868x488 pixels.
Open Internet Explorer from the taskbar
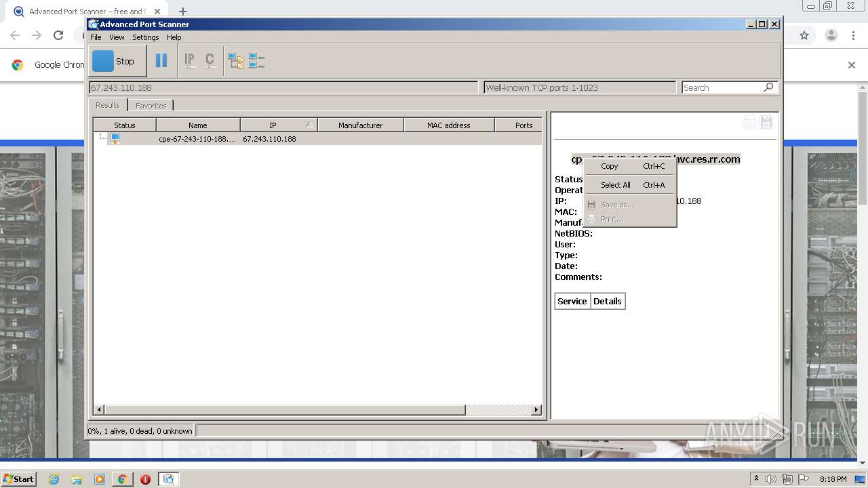pyautogui.click(x=54, y=479)
